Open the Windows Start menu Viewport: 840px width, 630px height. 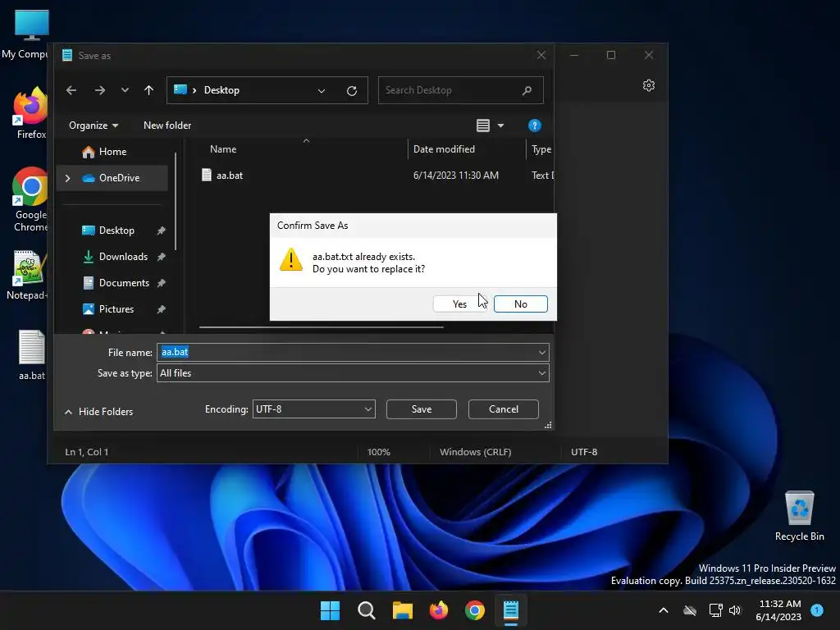[x=330, y=610]
